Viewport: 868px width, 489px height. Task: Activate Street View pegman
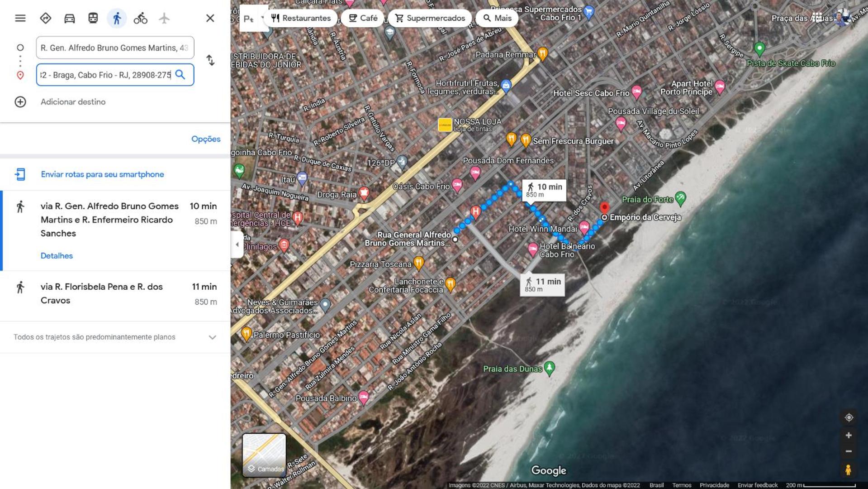(x=849, y=470)
